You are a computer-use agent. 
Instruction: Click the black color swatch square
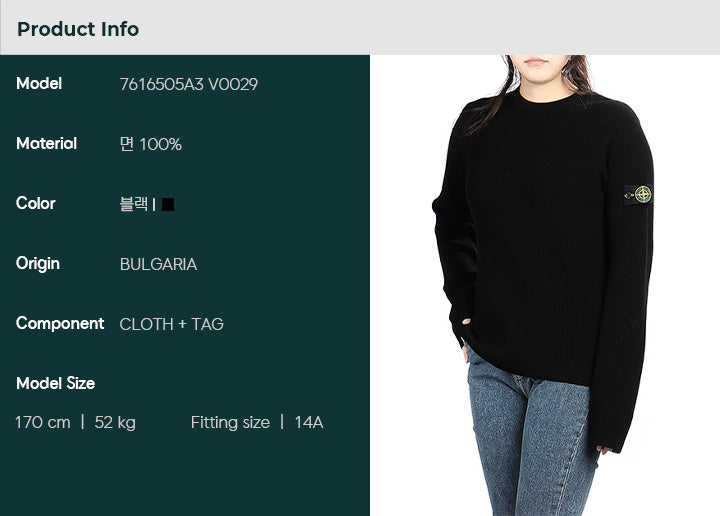point(168,204)
